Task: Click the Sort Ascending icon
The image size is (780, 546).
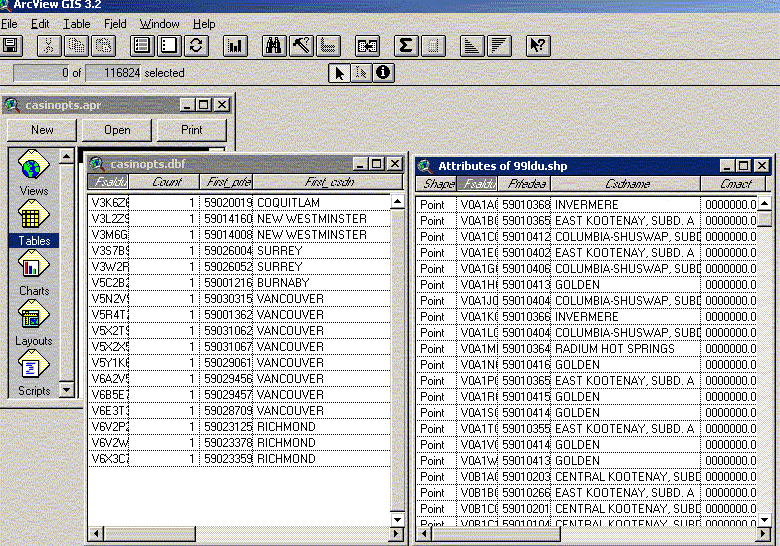Action: [473, 45]
